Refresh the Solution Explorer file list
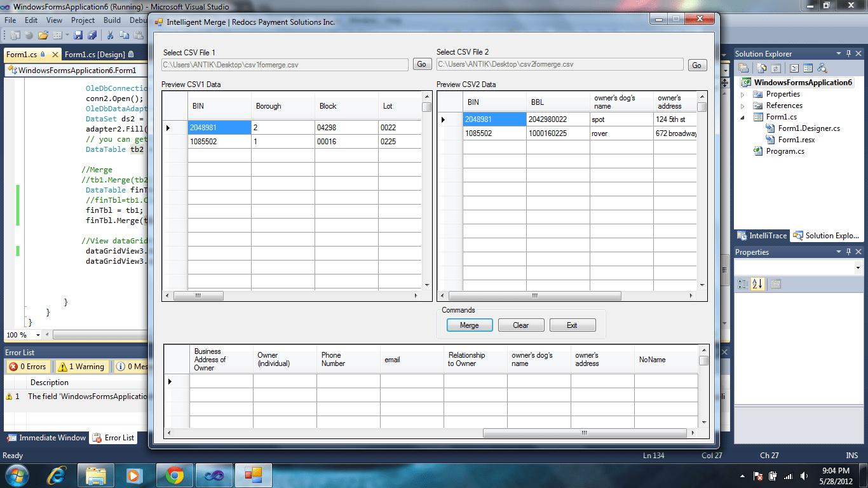868x488 pixels. 776,68
